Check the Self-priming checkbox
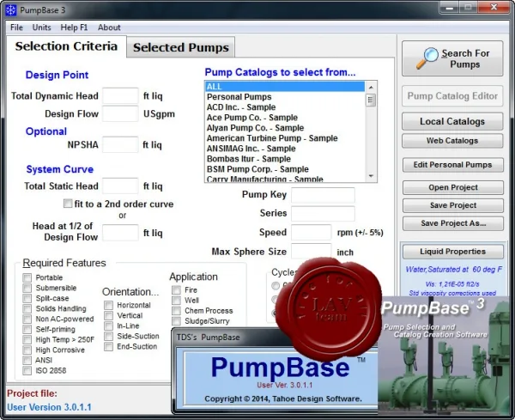Viewport: 515px width, 420px height. click(x=27, y=329)
